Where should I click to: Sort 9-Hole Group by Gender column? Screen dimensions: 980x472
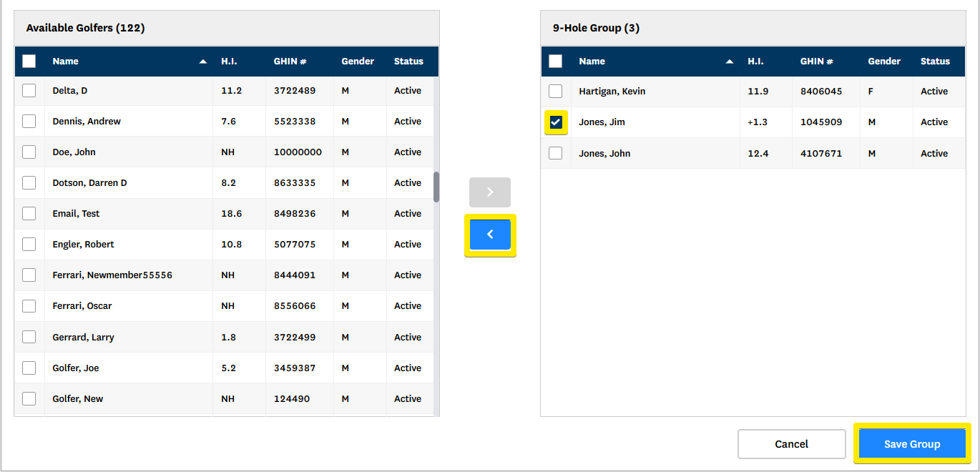point(884,62)
